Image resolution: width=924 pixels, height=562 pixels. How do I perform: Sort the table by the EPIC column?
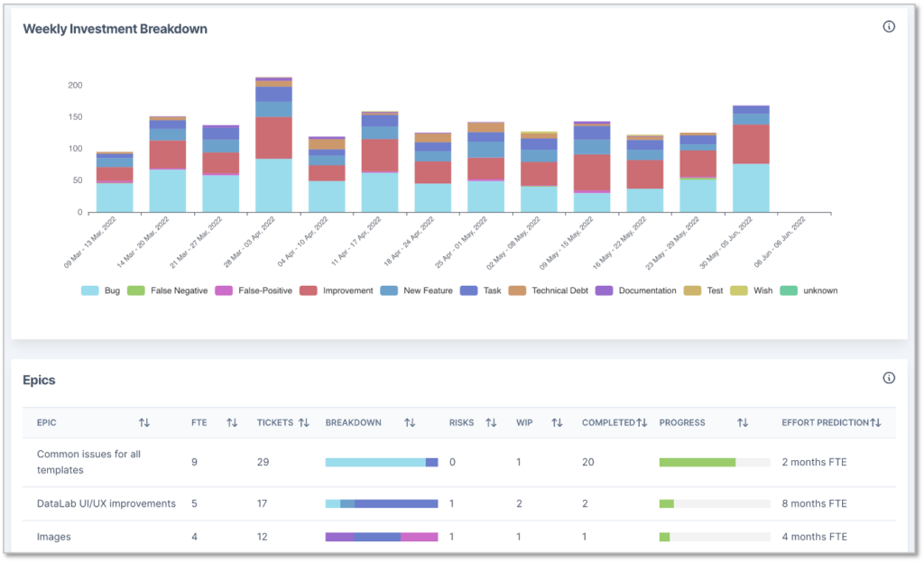click(143, 422)
